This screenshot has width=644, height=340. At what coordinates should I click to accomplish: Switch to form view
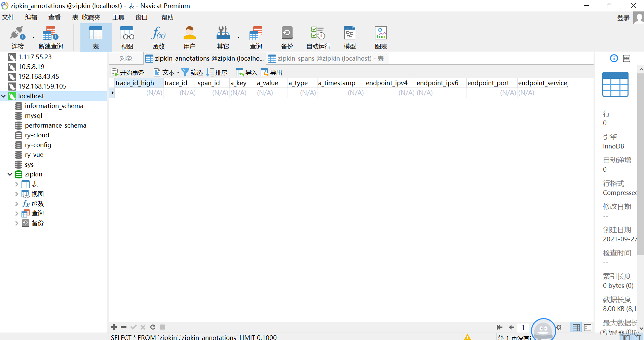tap(588, 327)
